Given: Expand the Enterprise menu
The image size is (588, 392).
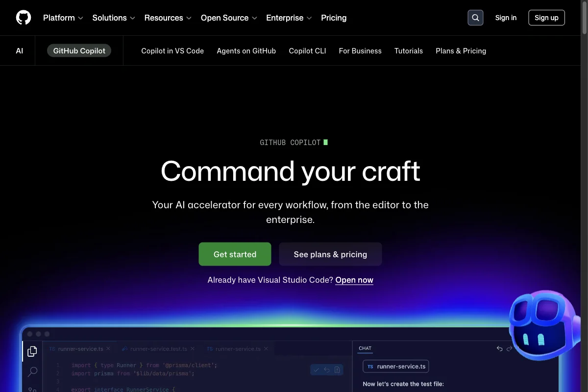Looking at the screenshot, I should coord(289,18).
